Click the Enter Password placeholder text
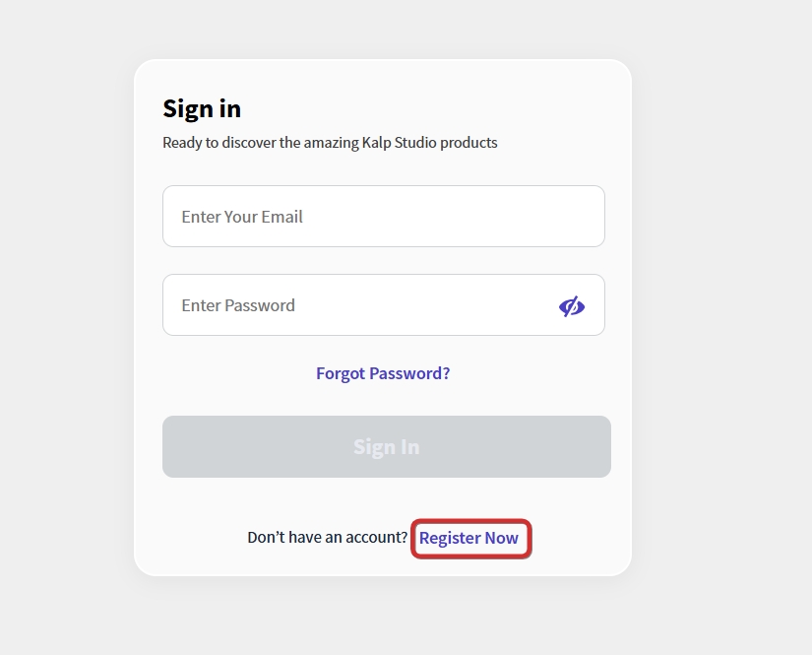Viewport: 812px width, 655px height. pyautogui.click(x=238, y=305)
